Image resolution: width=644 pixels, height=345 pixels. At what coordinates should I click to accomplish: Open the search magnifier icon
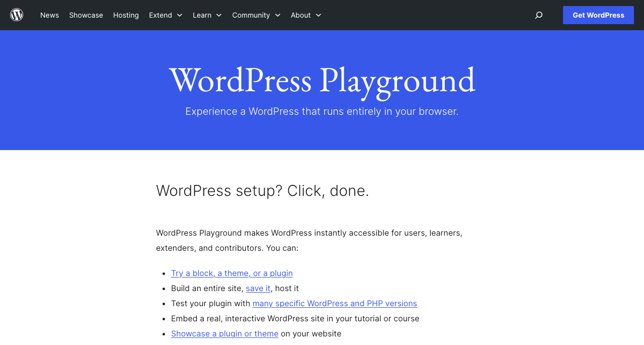pyautogui.click(x=539, y=15)
